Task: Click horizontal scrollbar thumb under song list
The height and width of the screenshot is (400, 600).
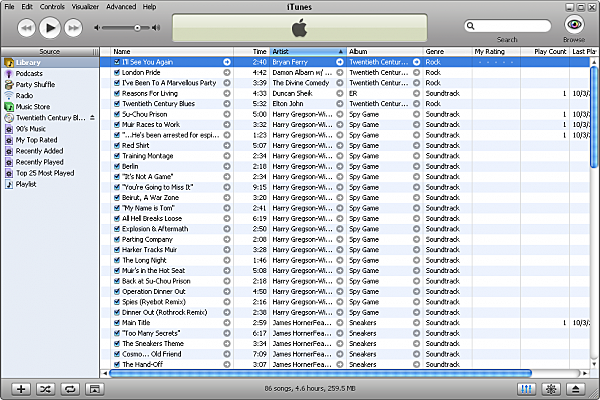Action: pos(320,373)
